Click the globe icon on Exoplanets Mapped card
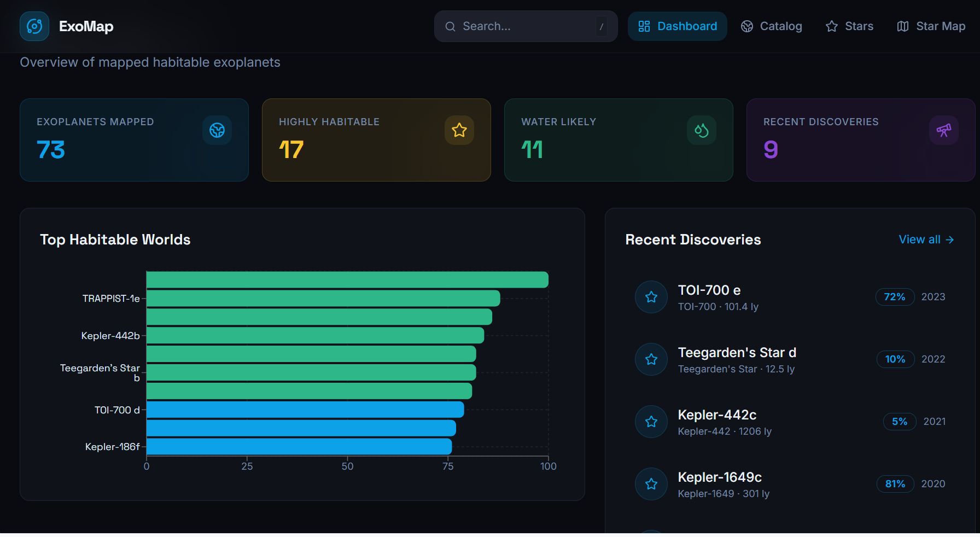This screenshot has width=980, height=537. click(217, 130)
